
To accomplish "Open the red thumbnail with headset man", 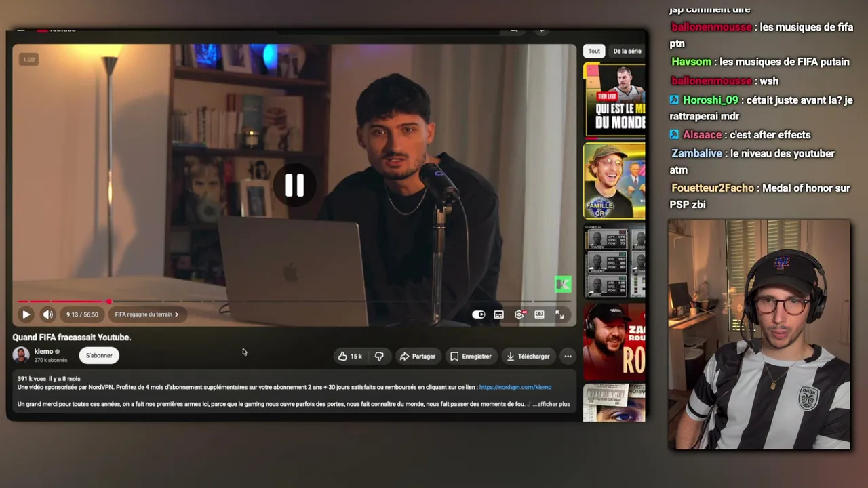I will [x=614, y=341].
